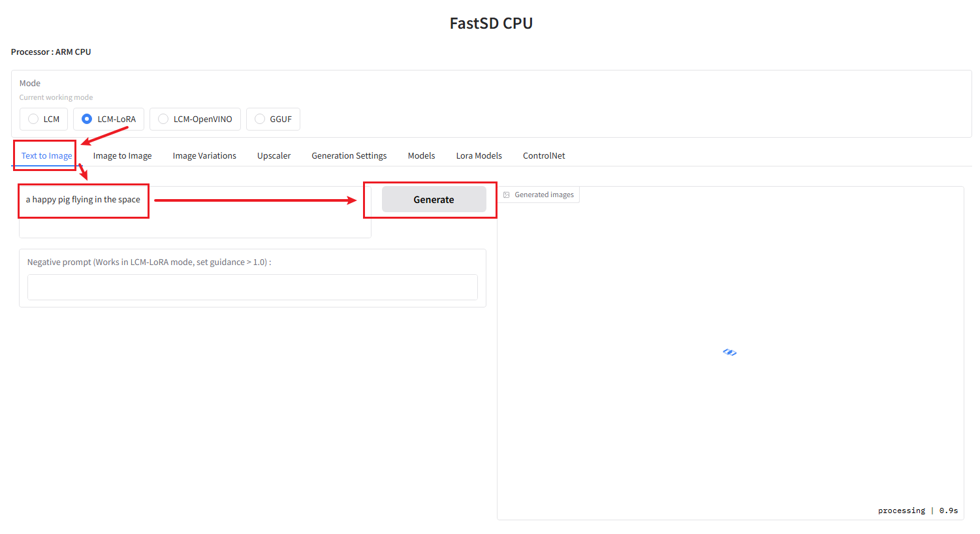
Task: Select the LCM mode radio button
Action: coord(34,119)
